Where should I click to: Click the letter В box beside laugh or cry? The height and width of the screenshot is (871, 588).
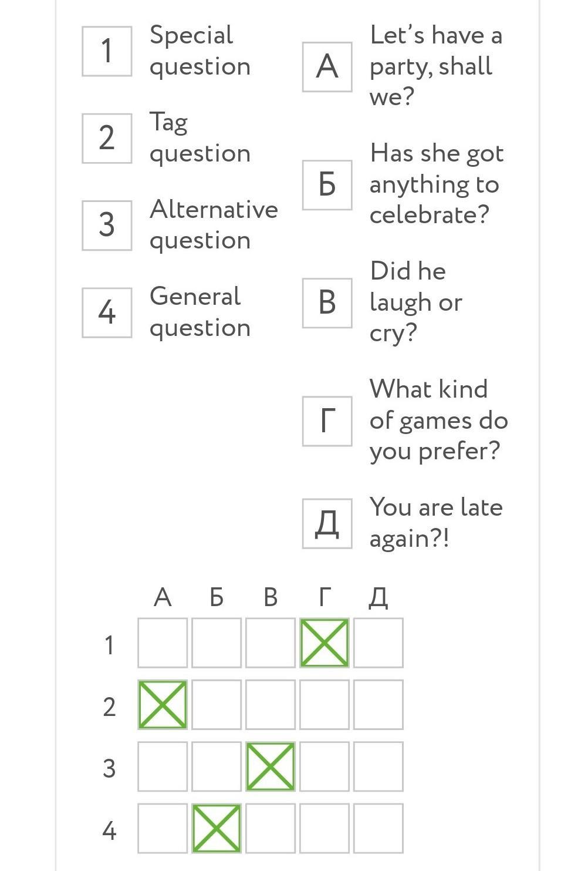click(x=327, y=302)
